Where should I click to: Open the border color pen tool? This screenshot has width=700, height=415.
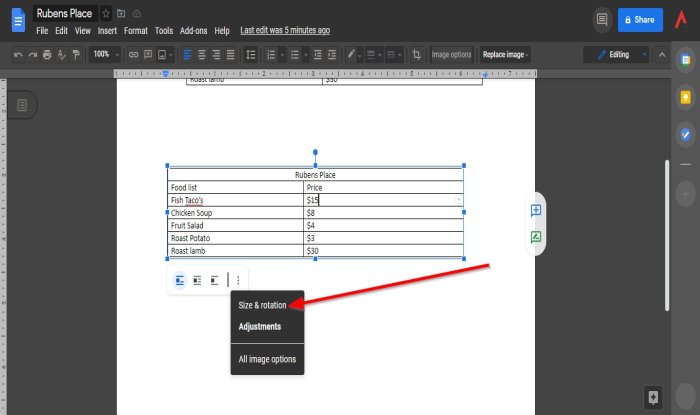[353, 54]
